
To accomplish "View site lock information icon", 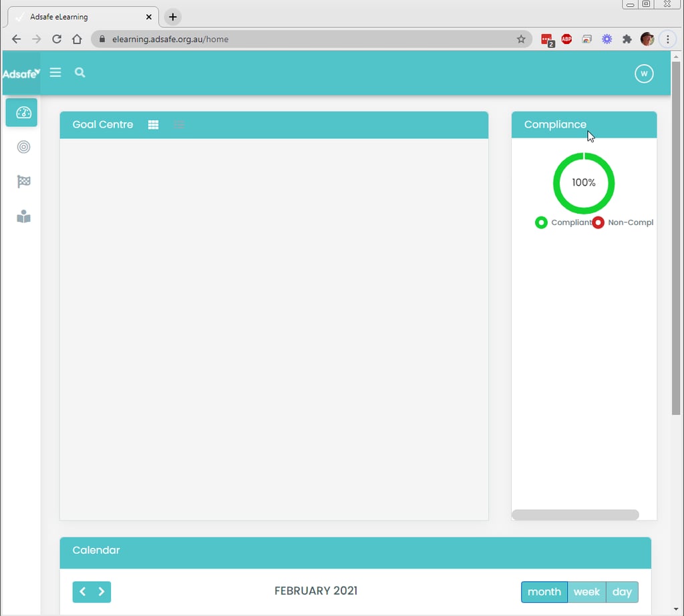I will 102,39.
